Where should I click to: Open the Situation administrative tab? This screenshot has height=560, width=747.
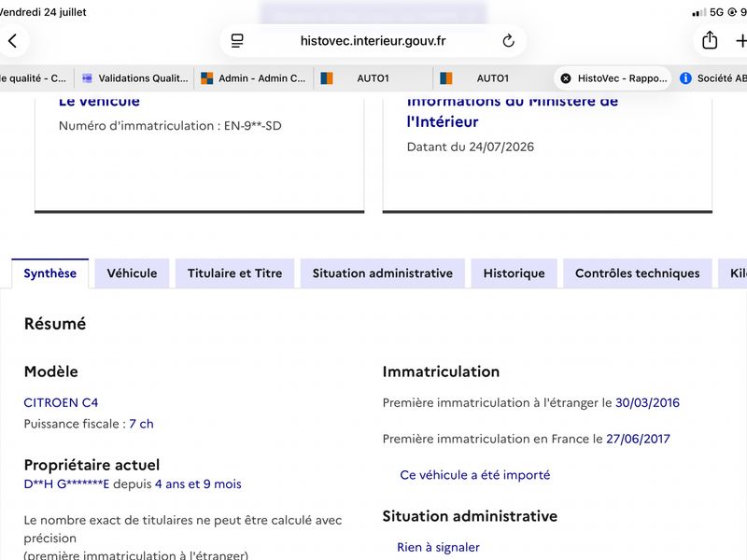(x=383, y=273)
